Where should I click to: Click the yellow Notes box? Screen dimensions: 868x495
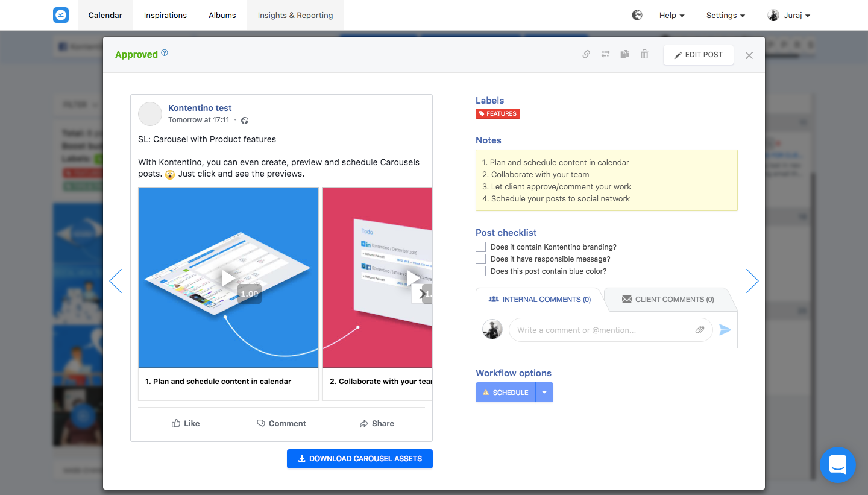coord(606,180)
